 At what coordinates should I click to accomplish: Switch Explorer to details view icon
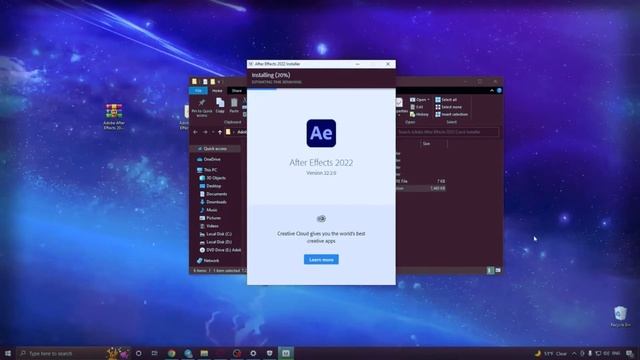click(490, 270)
